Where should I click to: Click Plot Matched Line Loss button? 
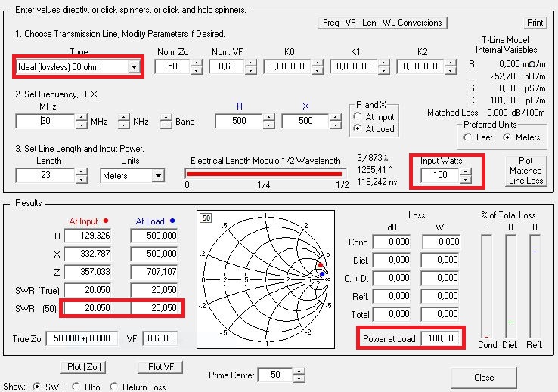point(525,171)
